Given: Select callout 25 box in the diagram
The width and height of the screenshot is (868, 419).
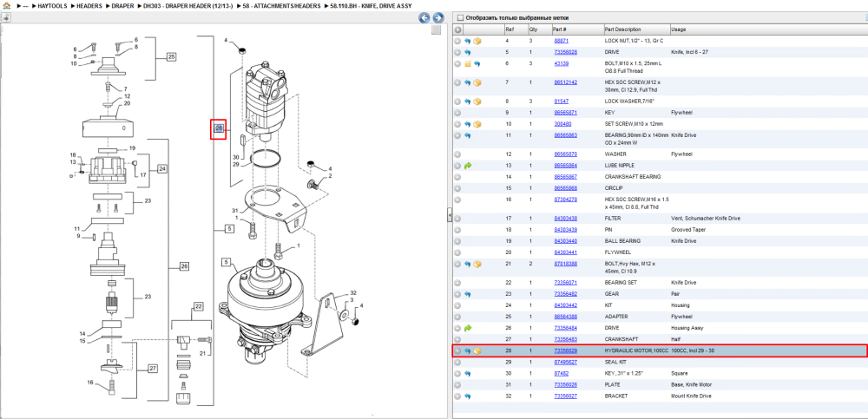Looking at the screenshot, I should [x=171, y=56].
